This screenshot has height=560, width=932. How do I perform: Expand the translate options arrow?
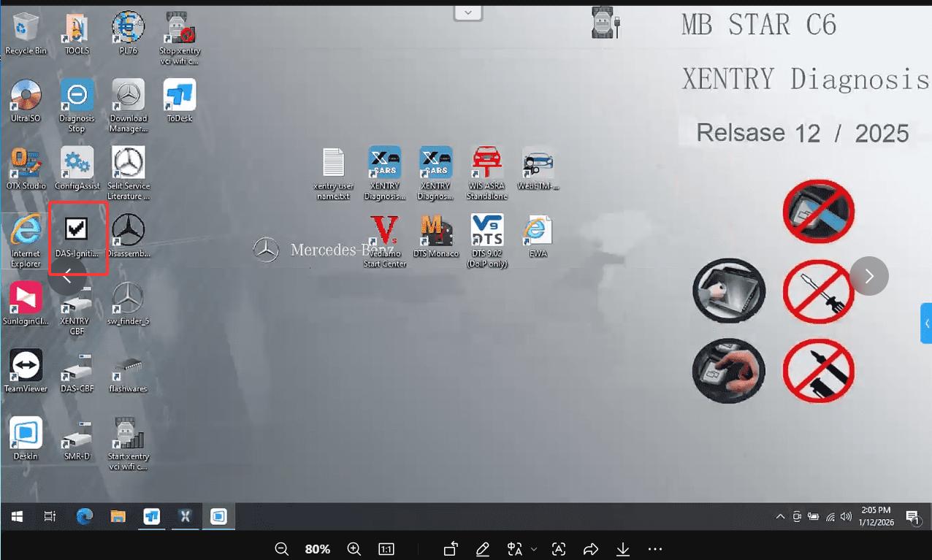pos(534,549)
